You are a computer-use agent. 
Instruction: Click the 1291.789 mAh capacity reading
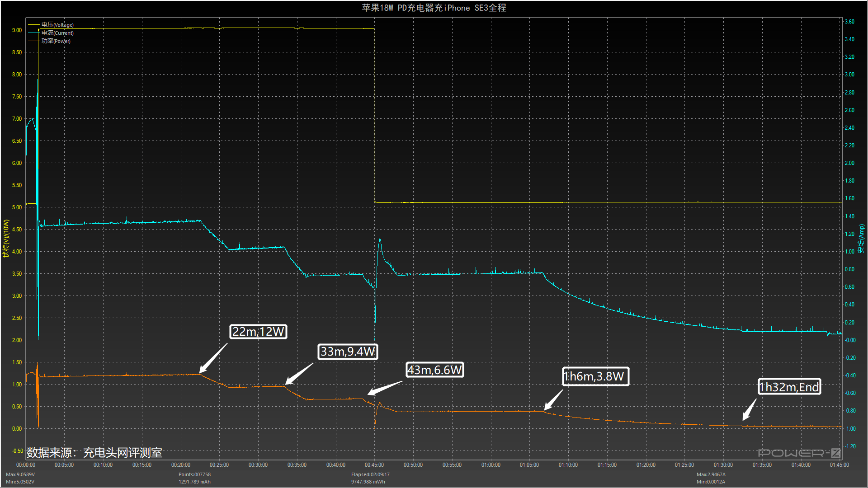tap(194, 482)
